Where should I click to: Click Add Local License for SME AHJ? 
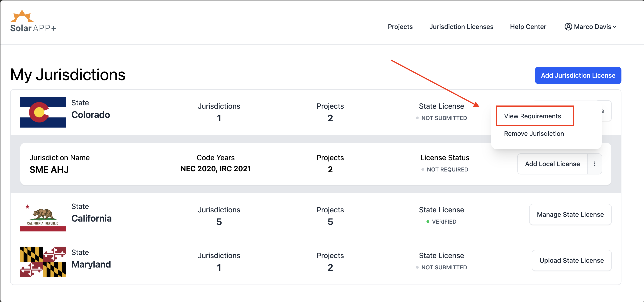click(552, 164)
